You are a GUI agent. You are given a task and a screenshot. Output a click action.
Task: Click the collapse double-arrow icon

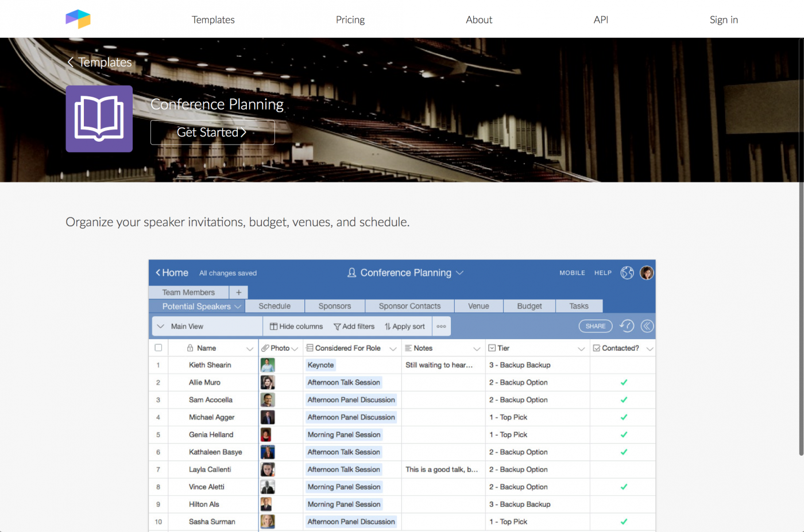tap(647, 326)
